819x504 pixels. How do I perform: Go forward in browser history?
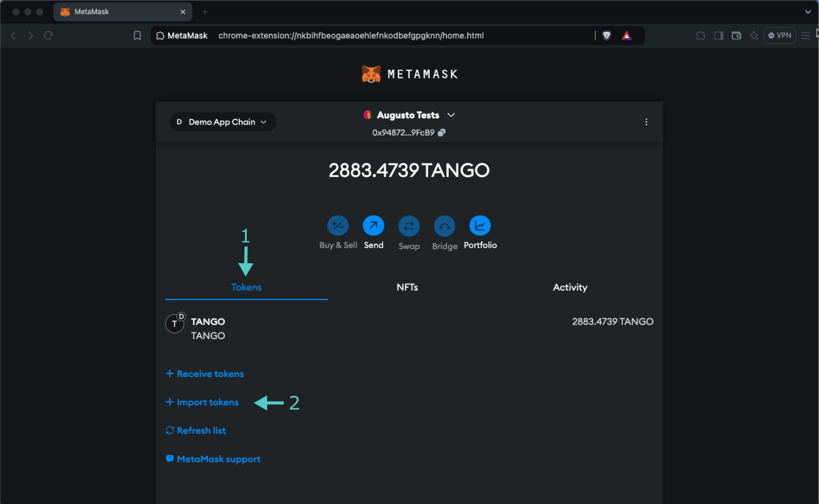pos(31,35)
